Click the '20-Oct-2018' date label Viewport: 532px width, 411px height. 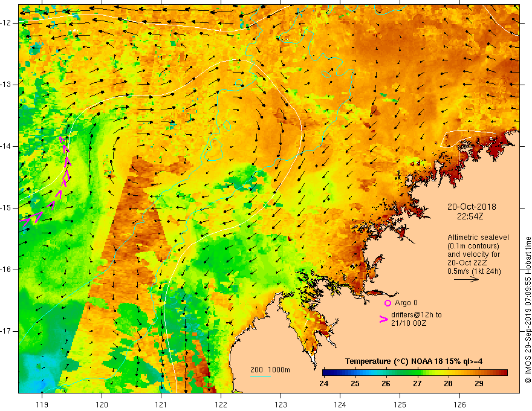[472, 207]
